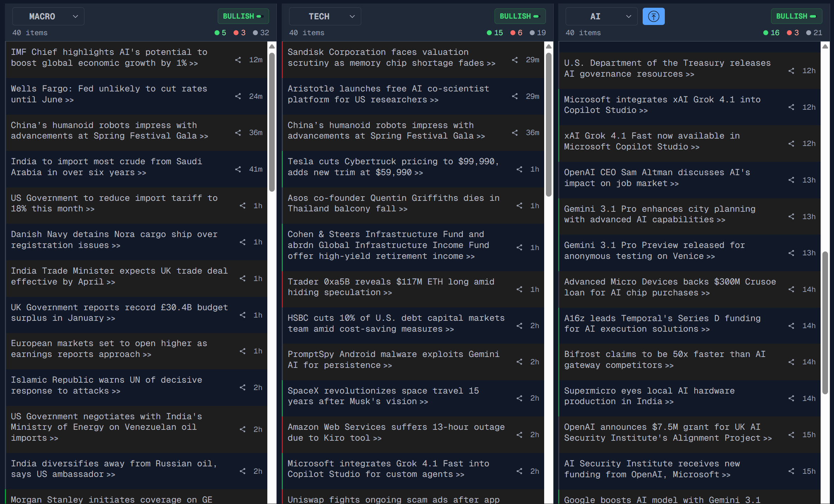Open the TECH category dropdown

pos(325,17)
